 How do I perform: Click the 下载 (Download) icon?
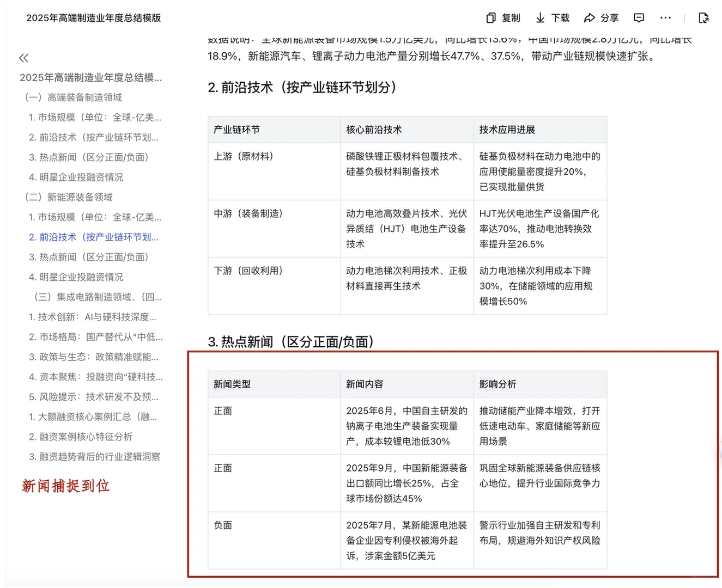[552, 18]
